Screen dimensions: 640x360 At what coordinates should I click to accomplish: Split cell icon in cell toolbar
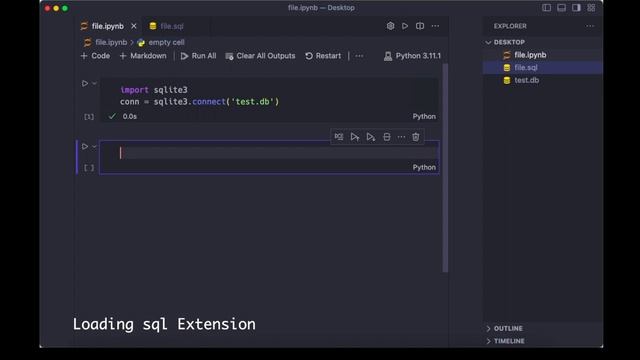(x=387, y=137)
